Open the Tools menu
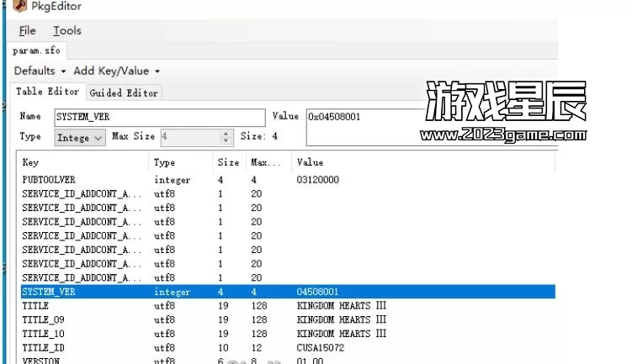Viewport: 632px width, 364px height. click(67, 31)
